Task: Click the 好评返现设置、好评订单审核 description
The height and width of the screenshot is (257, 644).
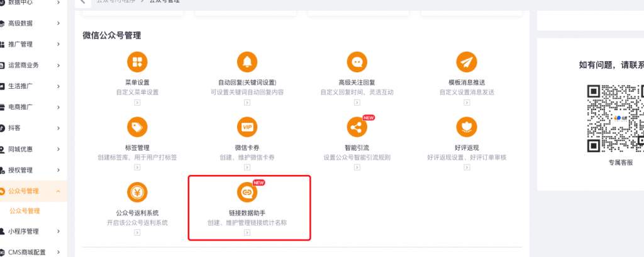Action: [x=467, y=157]
